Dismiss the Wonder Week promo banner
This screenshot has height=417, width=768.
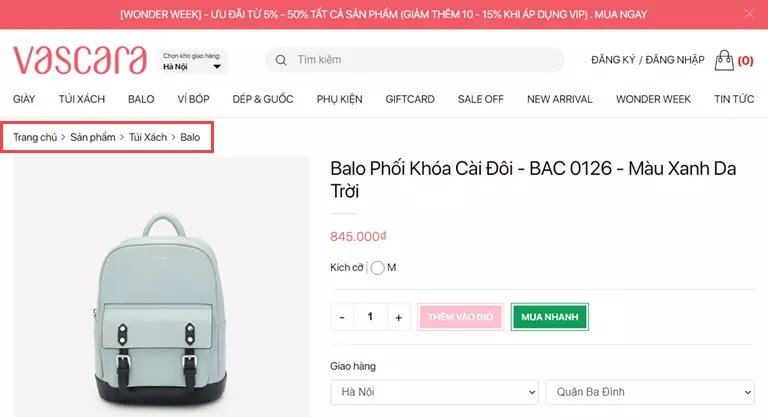click(749, 14)
